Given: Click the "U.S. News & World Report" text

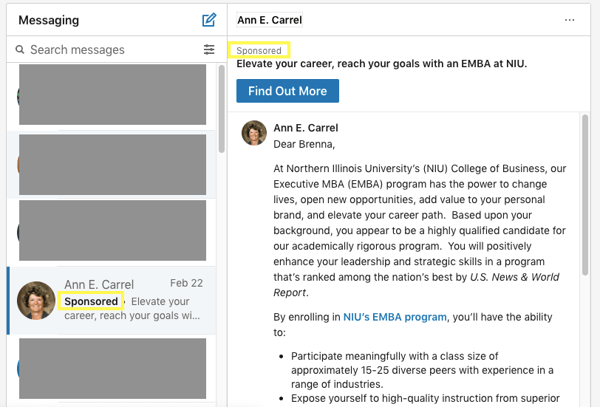Looking at the screenshot, I should click(x=416, y=285).
